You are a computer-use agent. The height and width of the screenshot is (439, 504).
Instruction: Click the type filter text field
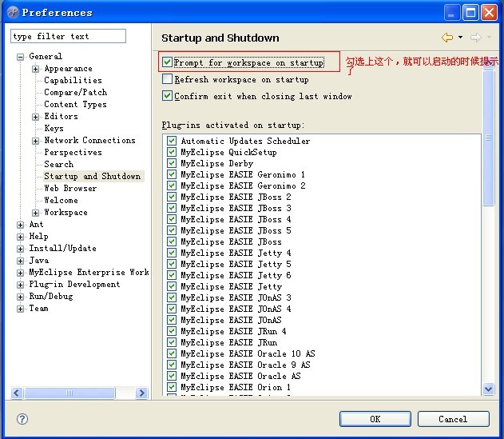point(68,36)
